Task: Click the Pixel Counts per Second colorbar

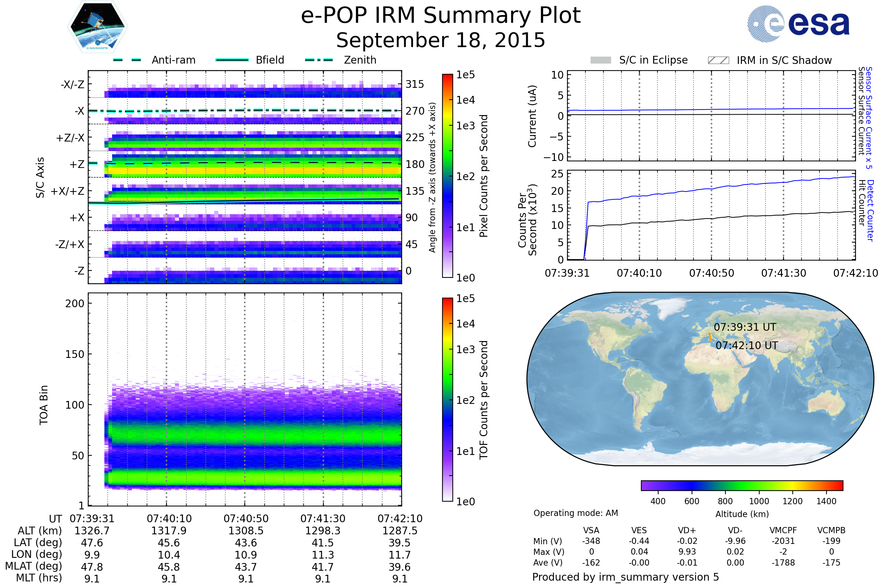Action: coord(447,176)
